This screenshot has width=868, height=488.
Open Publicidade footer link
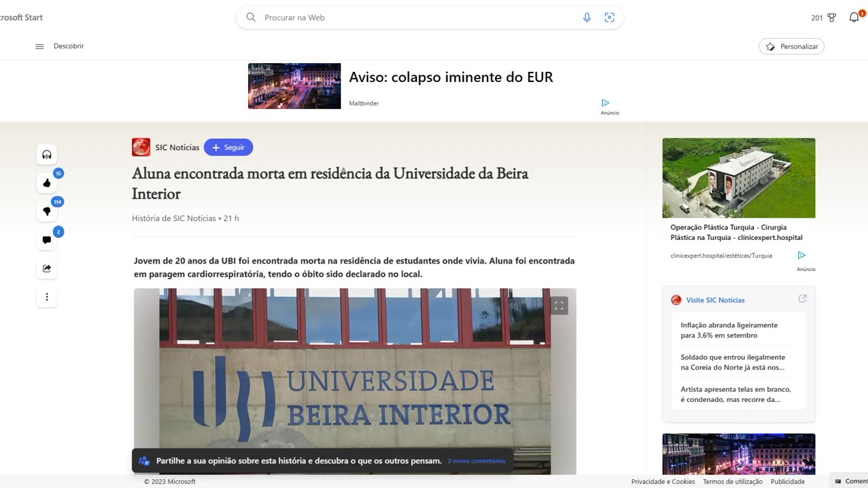click(787, 481)
